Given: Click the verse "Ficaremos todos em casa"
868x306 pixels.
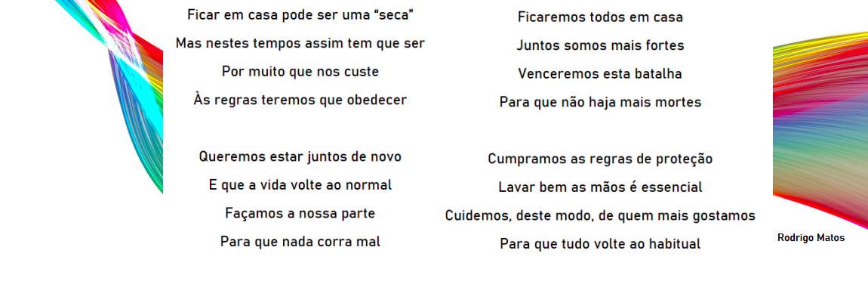Looking at the screenshot, I should pyautogui.click(x=600, y=17).
